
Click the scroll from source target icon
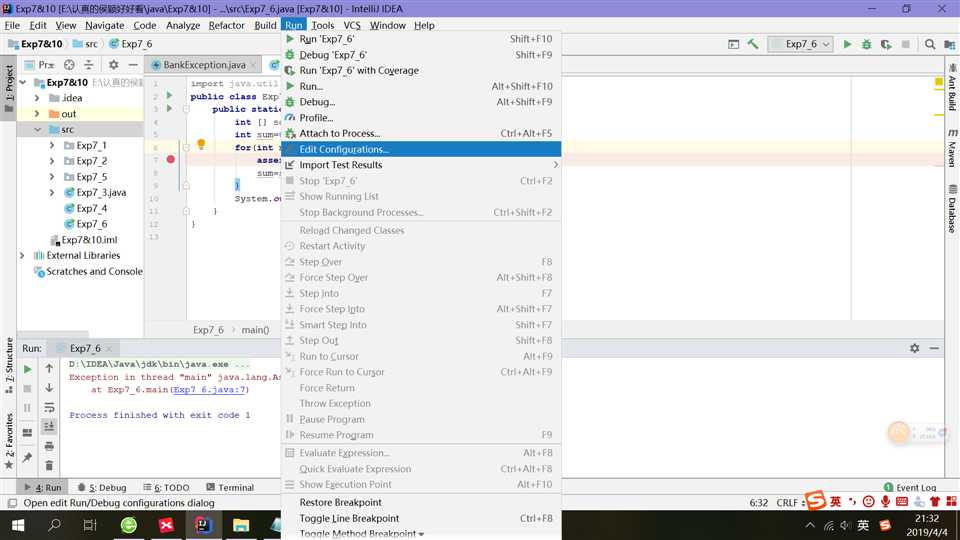coord(69,64)
